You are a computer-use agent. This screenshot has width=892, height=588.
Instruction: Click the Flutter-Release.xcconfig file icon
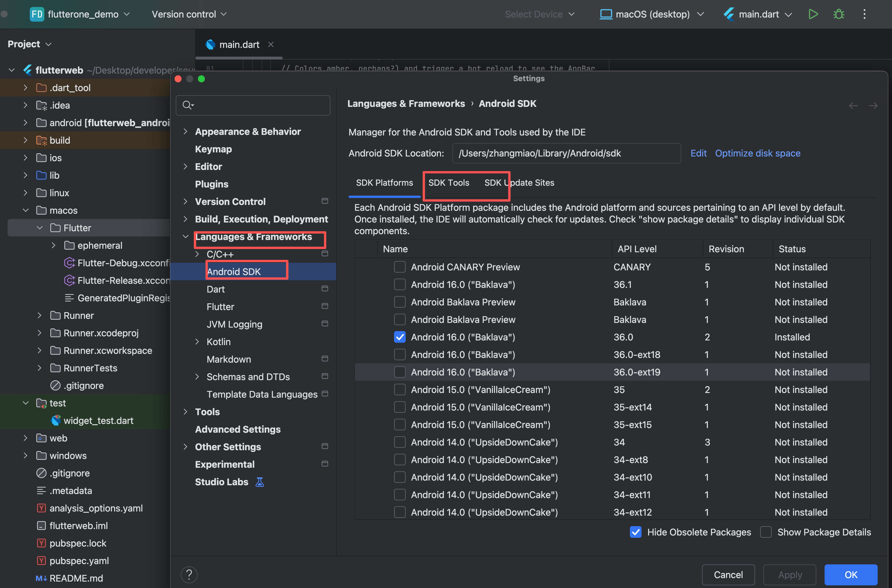click(69, 281)
